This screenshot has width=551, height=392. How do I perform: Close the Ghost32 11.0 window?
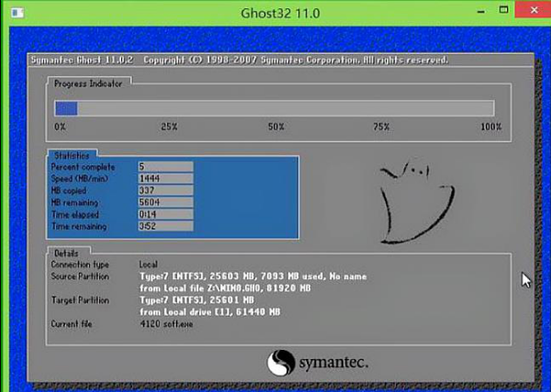[x=534, y=9]
